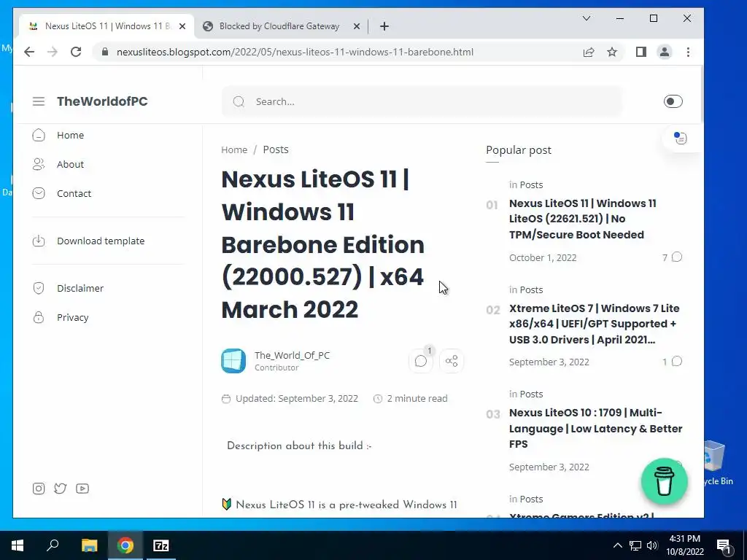Click the taskbar clock 4:31 PM
The width and height of the screenshot is (747, 560).
(684, 539)
